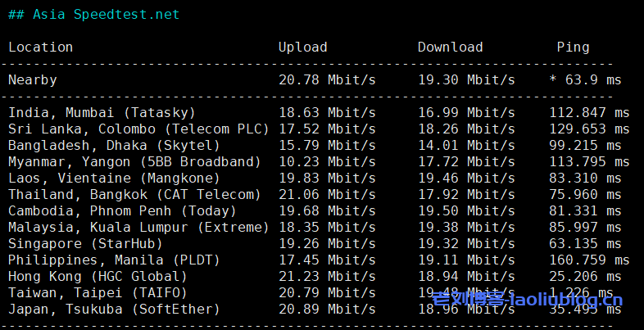Click the 160.759 ms ping value
This screenshot has height=330, width=644.
coord(589,260)
